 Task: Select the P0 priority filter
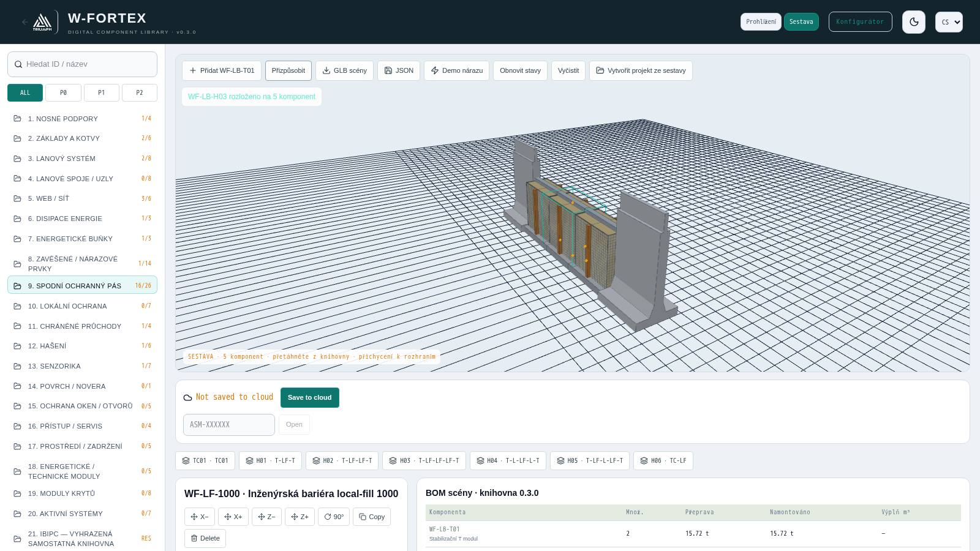pos(63,92)
